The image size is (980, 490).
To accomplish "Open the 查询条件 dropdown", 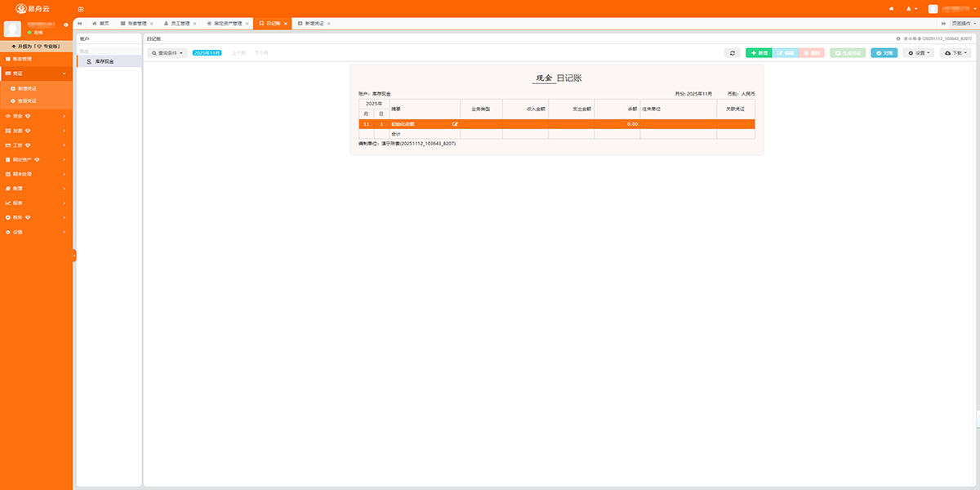I will [167, 53].
